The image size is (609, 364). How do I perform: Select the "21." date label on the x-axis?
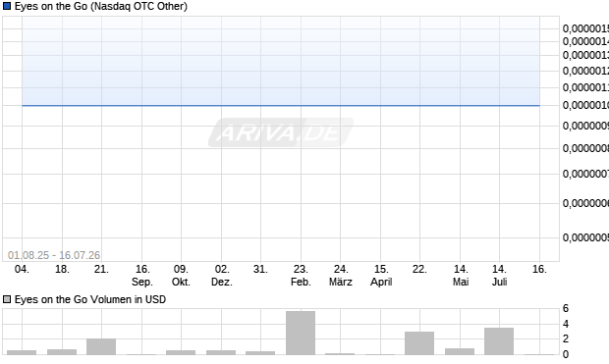(101, 269)
